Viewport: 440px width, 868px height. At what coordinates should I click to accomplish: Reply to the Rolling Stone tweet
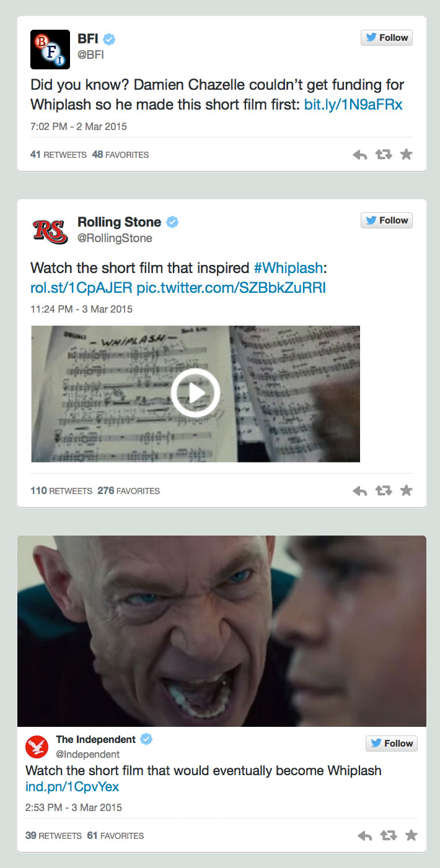point(360,491)
